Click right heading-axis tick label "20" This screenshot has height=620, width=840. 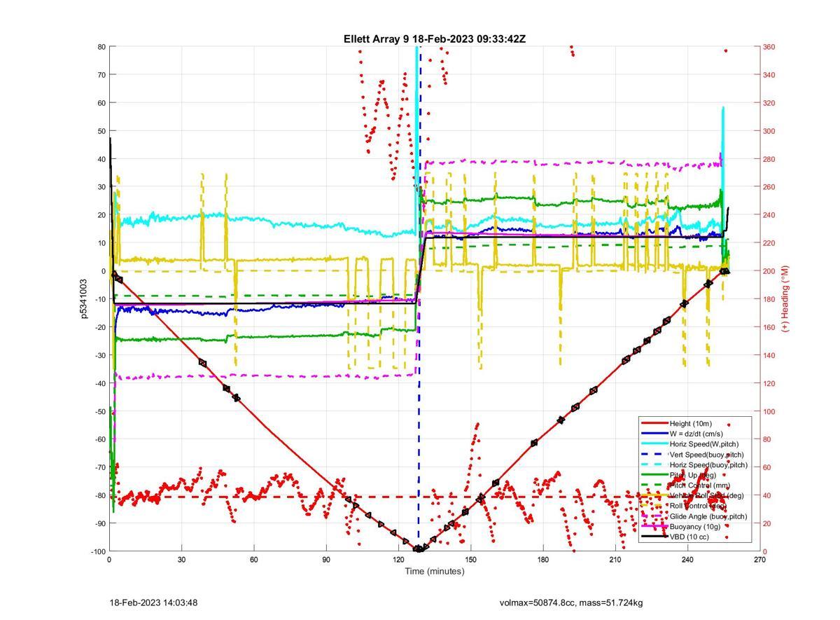click(767, 523)
